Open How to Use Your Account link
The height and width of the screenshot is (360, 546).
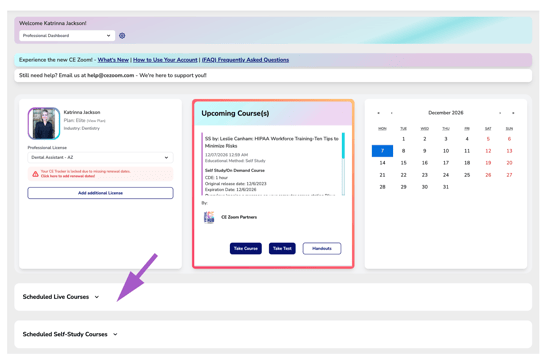coord(165,60)
